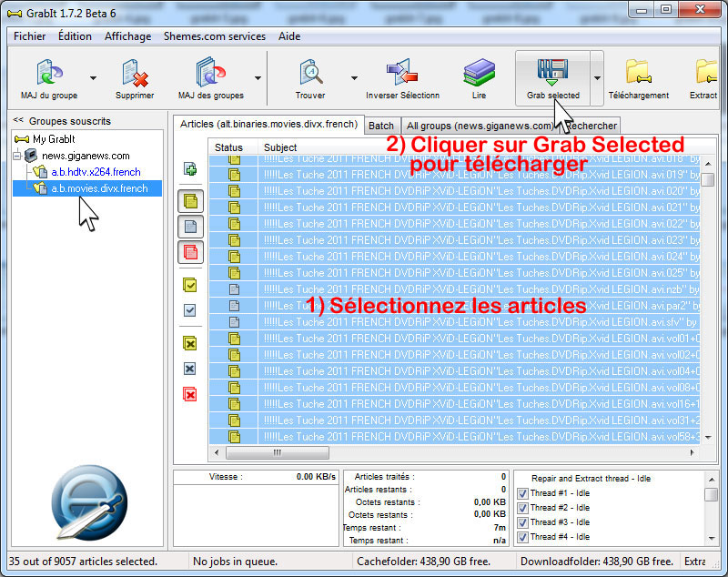Open dropdown arrow next to Grab selected
Viewport: 728px width, 577px height.
click(x=597, y=78)
